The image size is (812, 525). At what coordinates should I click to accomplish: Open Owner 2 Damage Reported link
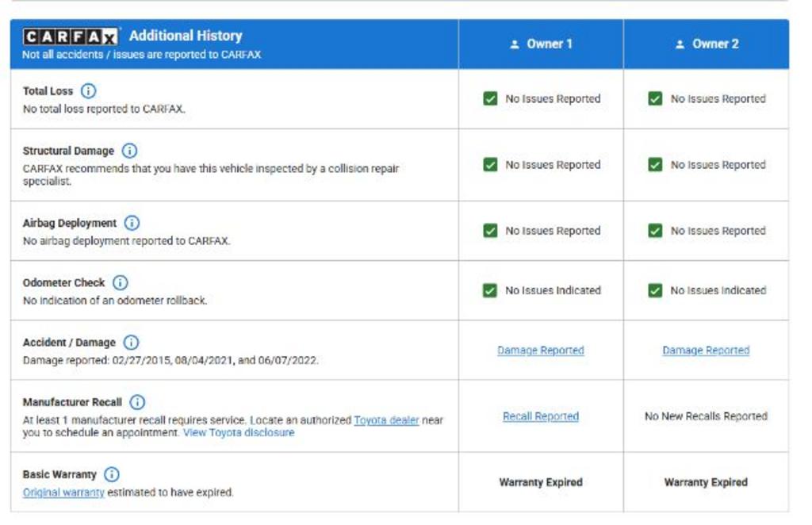click(706, 351)
